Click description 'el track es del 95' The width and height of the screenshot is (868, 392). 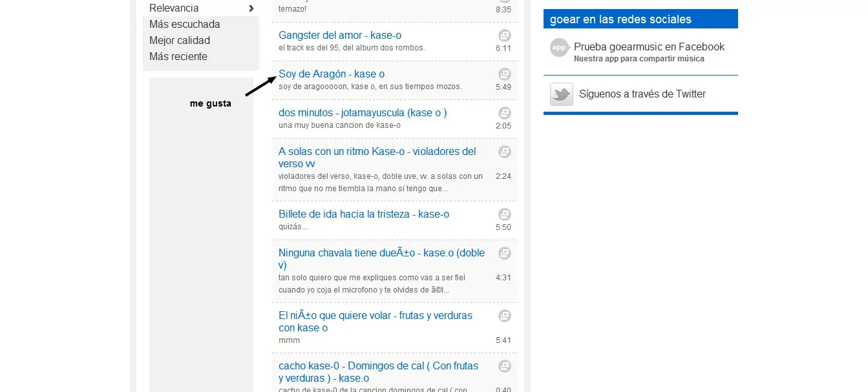click(x=352, y=48)
